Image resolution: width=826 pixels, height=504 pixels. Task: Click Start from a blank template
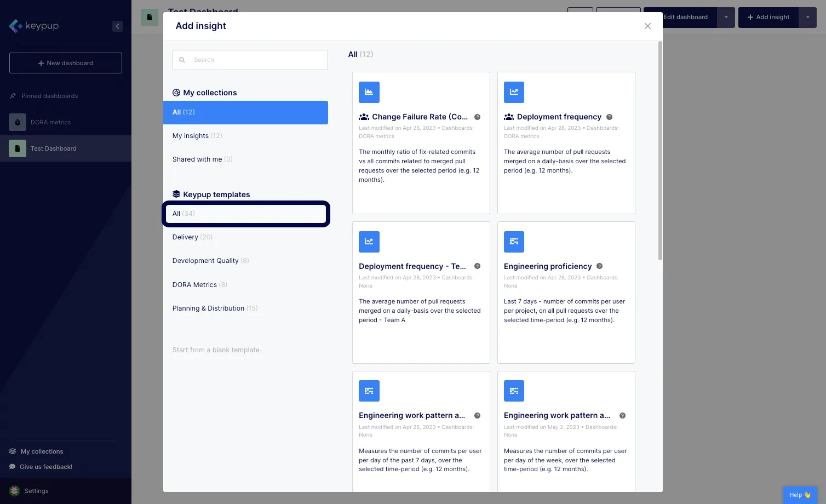[216, 350]
